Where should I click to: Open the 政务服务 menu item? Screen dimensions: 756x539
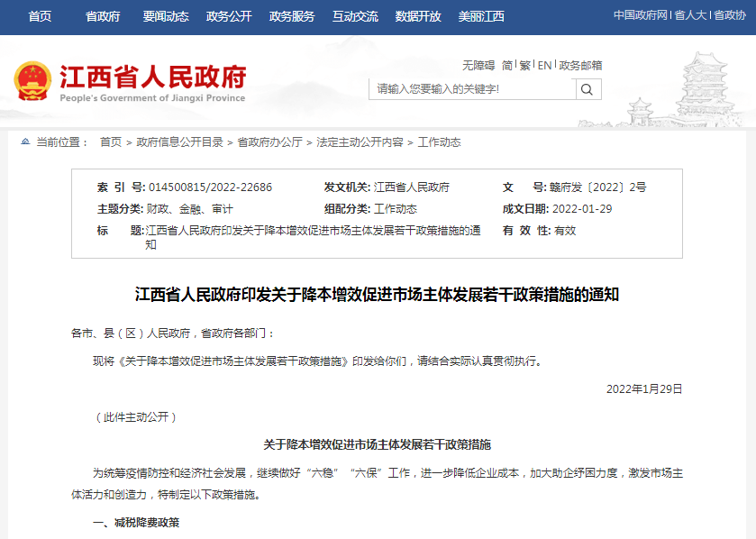tap(292, 16)
